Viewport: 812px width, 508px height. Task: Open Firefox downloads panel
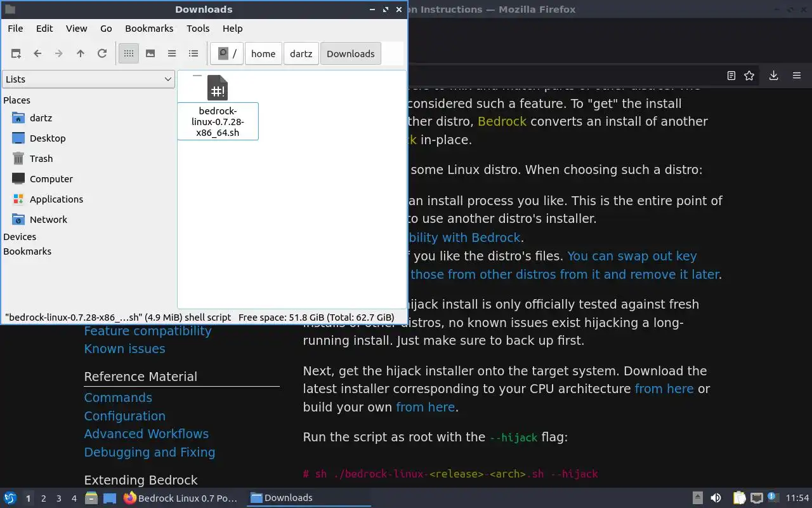773,76
